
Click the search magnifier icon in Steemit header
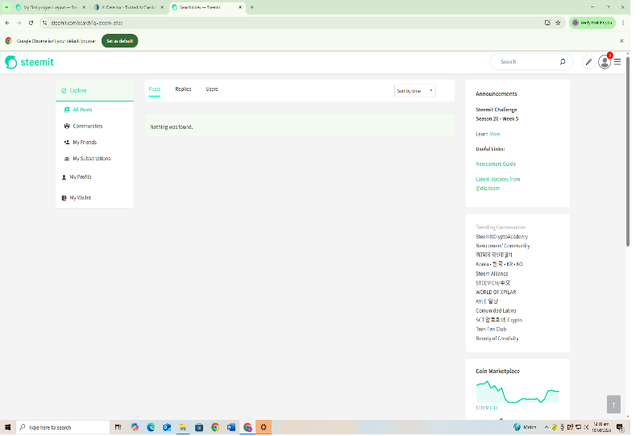pos(562,62)
